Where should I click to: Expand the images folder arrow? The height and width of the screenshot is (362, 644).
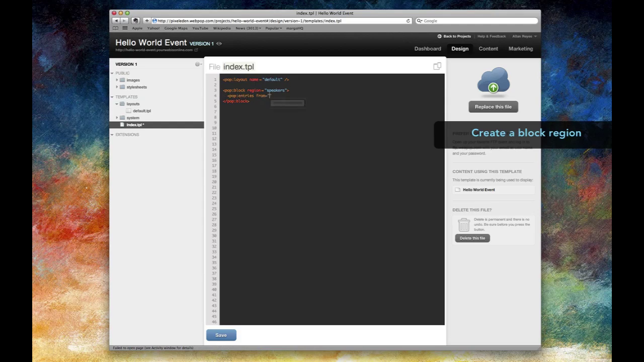pos(117,80)
